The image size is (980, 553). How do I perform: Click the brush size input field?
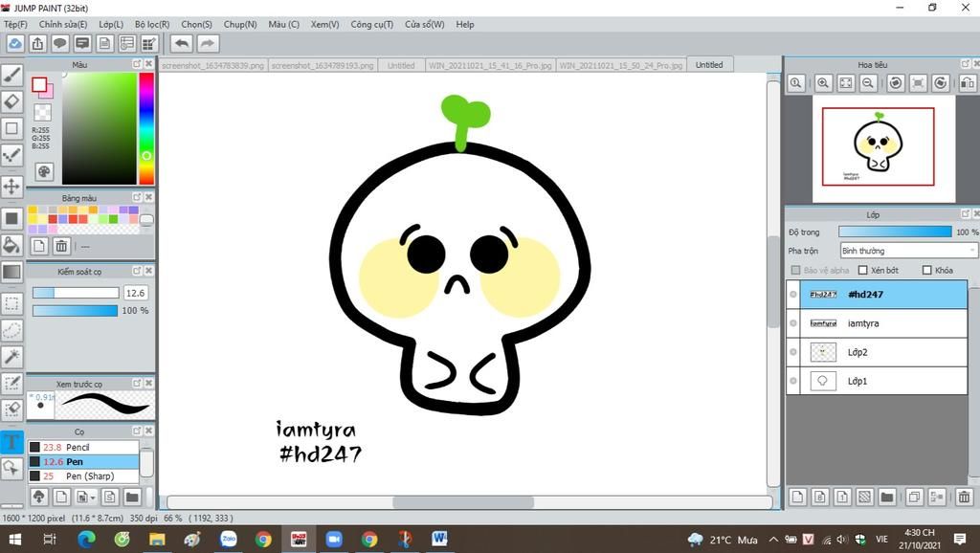tap(135, 293)
